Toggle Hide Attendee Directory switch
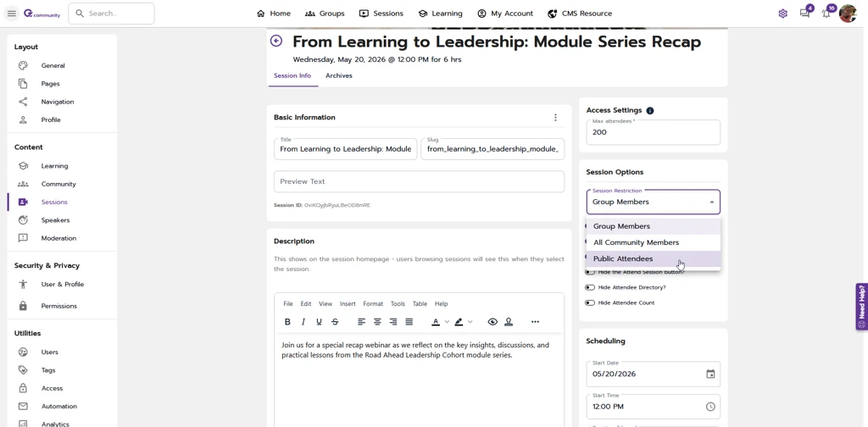The width and height of the screenshot is (868, 427). [x=590, y=287]
